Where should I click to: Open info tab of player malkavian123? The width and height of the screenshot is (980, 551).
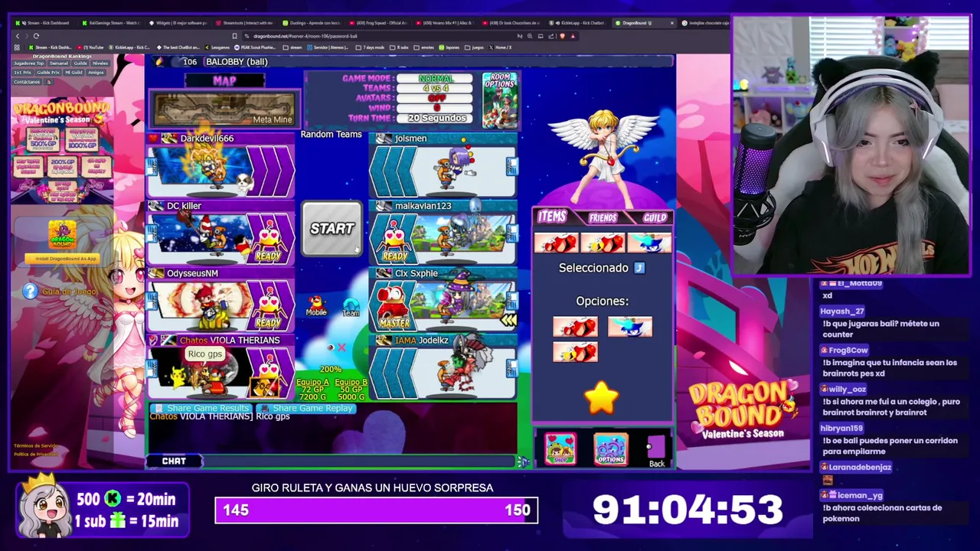pyautogui.click(x=511, y=233)
